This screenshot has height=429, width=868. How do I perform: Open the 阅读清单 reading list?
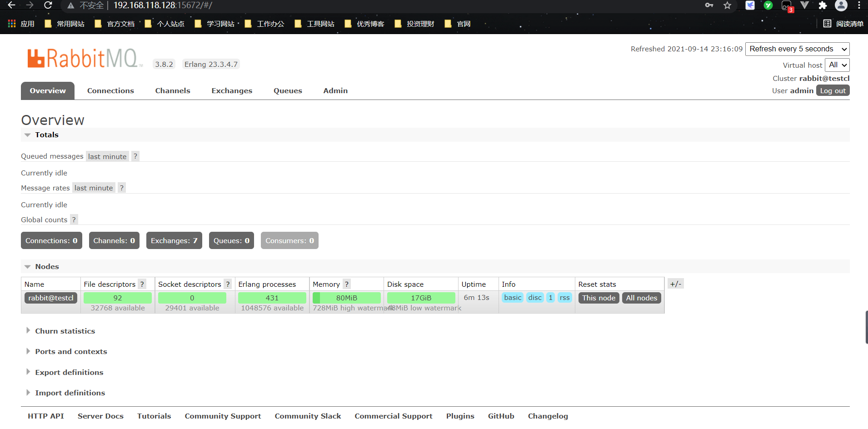click(x=843, y=24)
